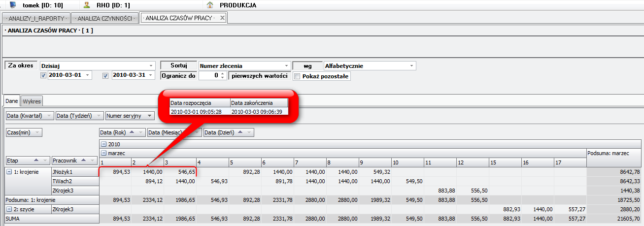This screenshot has height=226, width=644.
Task: Open the Numer zlecenia sort dropdown
Action: pos(286,65)
